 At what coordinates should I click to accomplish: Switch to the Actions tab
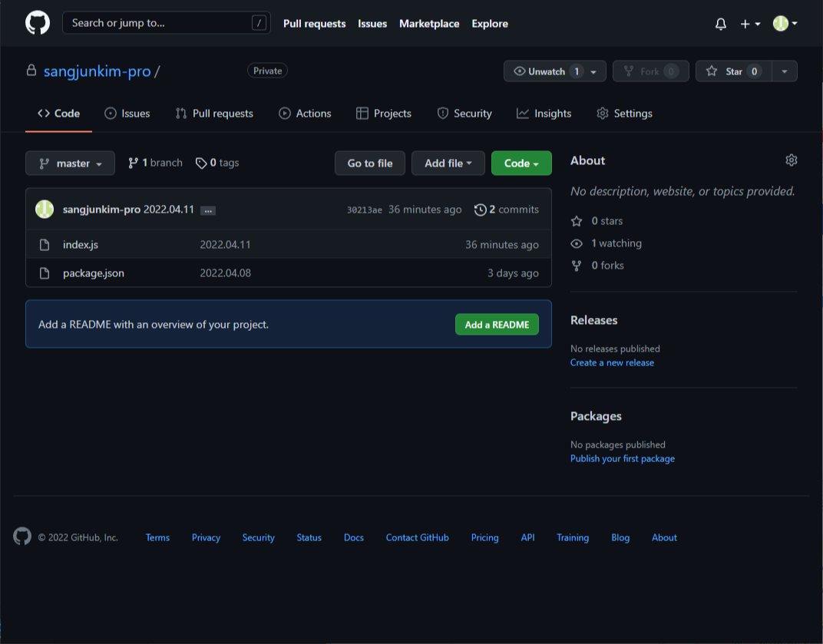(305, 114)
